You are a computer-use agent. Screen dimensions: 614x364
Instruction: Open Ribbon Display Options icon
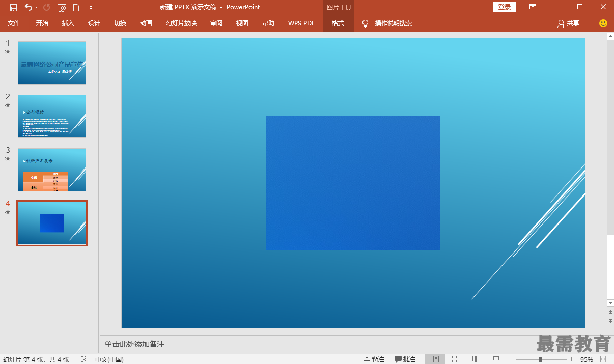pyautogui.click(x=533, y=7)
